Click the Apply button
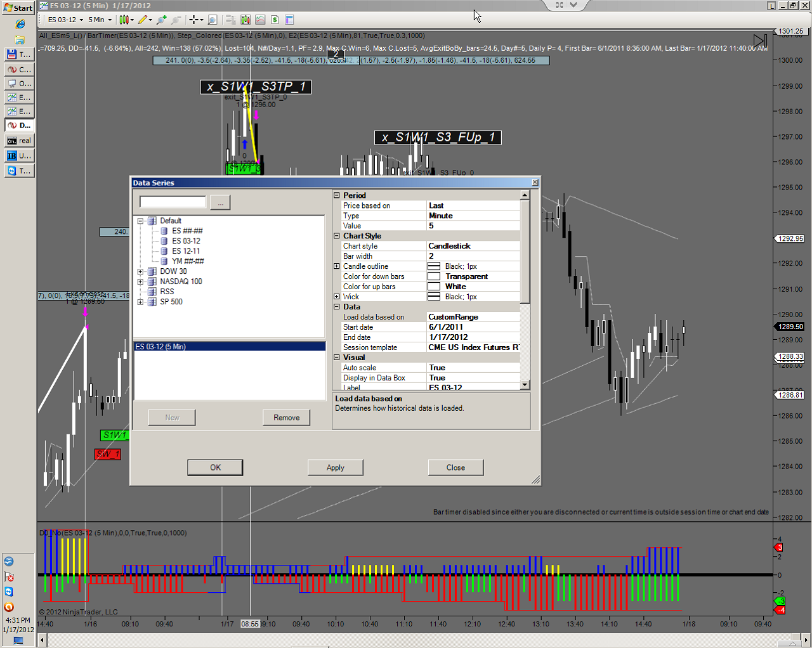 (336, 467)
